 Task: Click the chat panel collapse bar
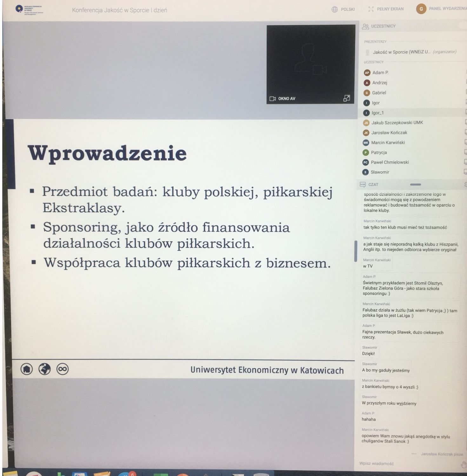pos(416,184)
